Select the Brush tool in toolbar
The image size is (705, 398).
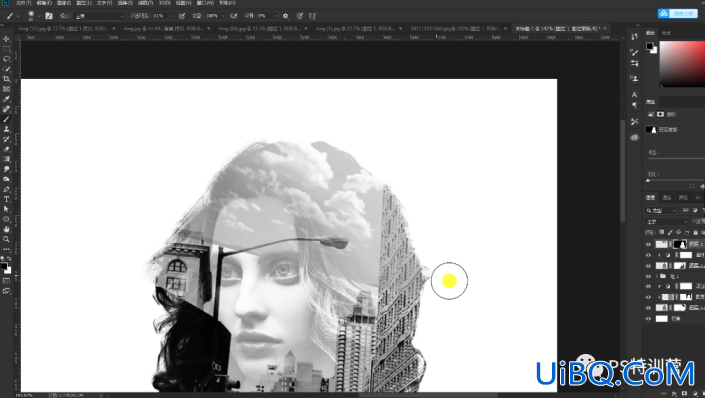(x=6, y=119)
